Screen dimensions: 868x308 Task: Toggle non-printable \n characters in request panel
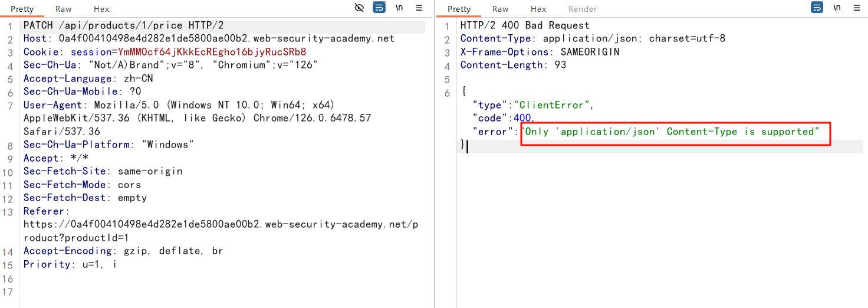coord(399,8)
